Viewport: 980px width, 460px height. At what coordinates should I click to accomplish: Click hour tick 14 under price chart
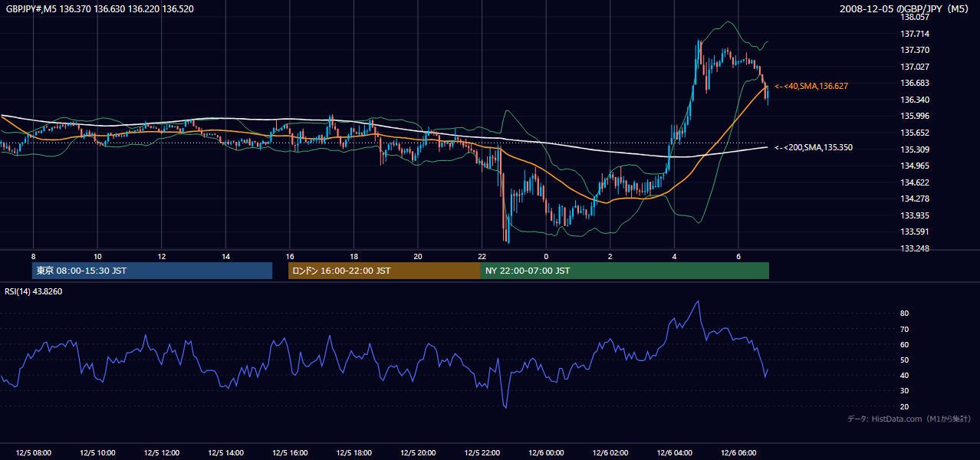pyautogui.click(x=225, y=256)
